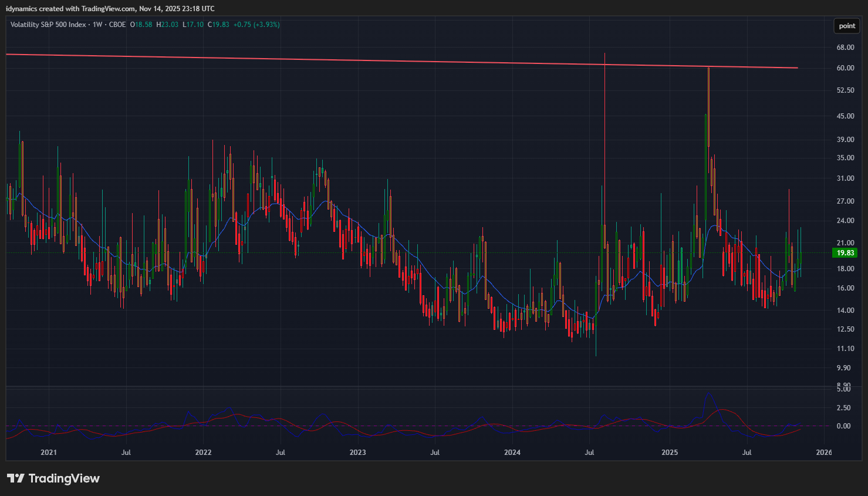868x496 pixels.
Task: Open the idynamics created with TradingView.com header
Action: tap(110, 9)
